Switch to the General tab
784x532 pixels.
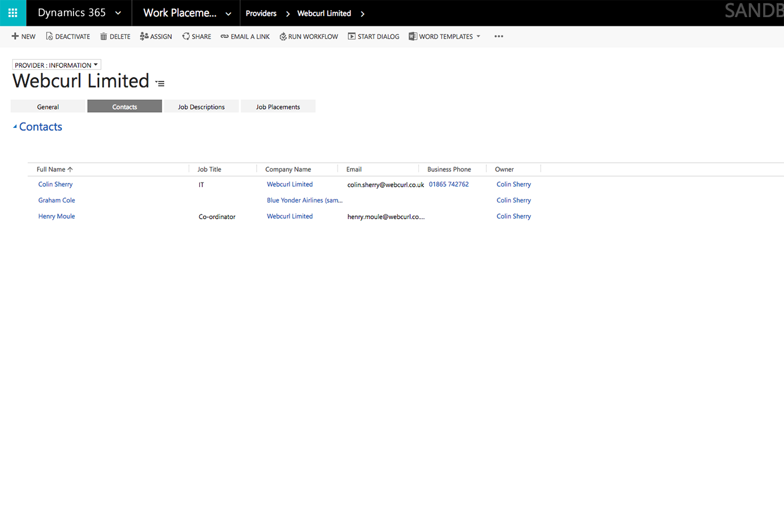48,106
